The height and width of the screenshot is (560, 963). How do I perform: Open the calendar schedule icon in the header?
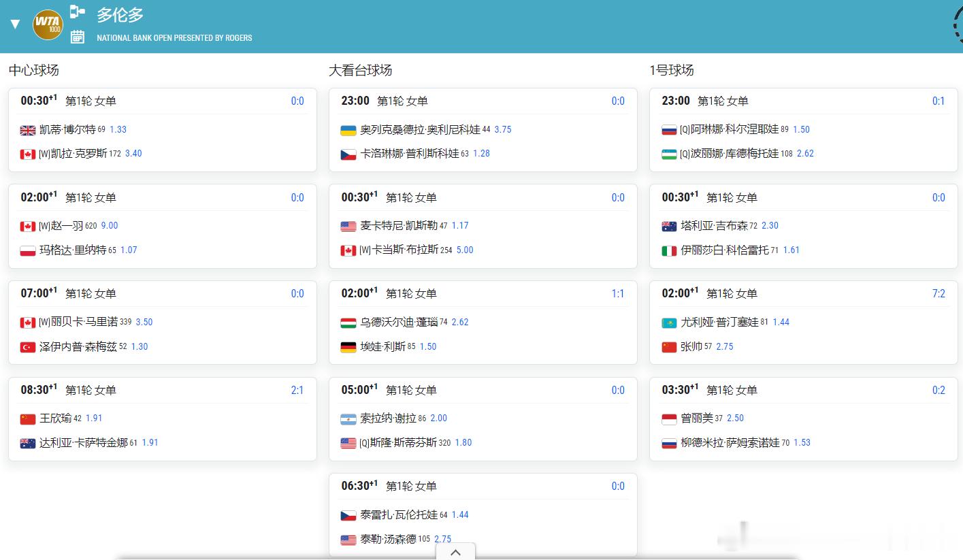point(78,37)
